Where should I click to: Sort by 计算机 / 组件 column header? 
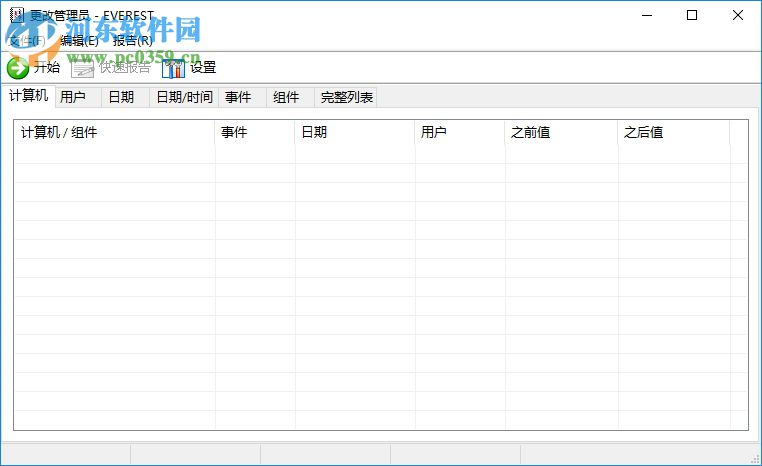pos(114,132)
